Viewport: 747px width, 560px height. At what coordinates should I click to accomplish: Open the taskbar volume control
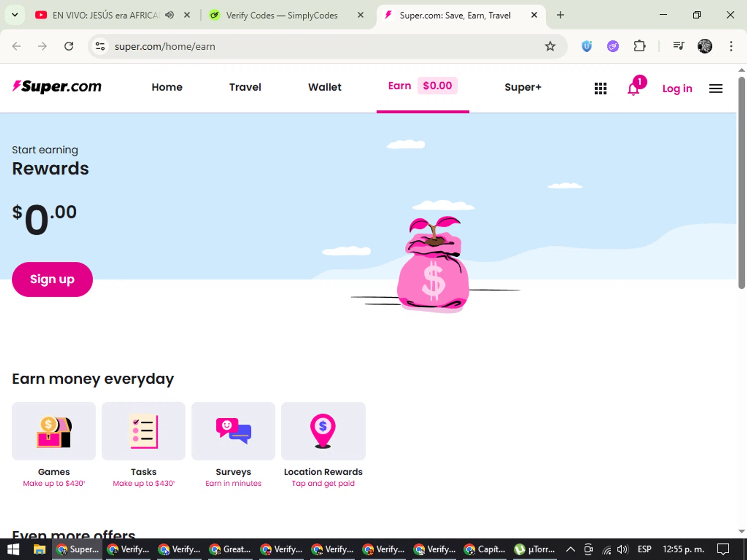pos(622,549)
